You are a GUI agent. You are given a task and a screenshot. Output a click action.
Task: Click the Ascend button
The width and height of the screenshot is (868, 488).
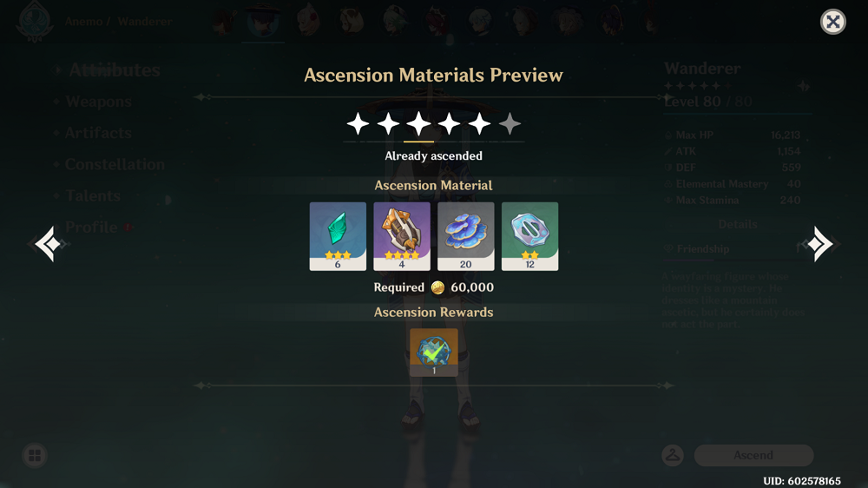753,455
